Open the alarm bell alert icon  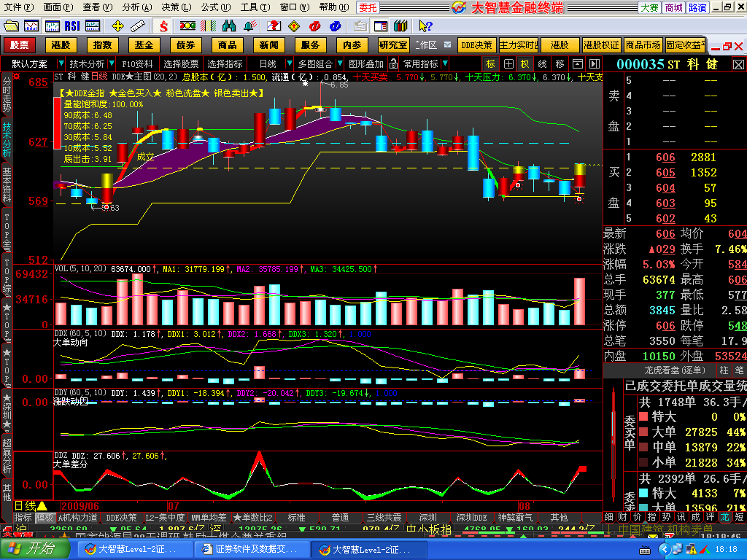tap(249, 26)
